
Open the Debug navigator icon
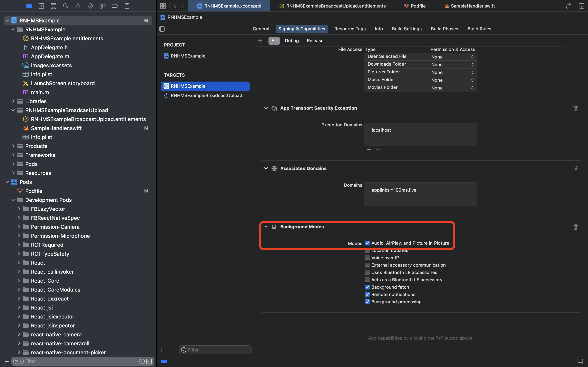coord(102,6)
